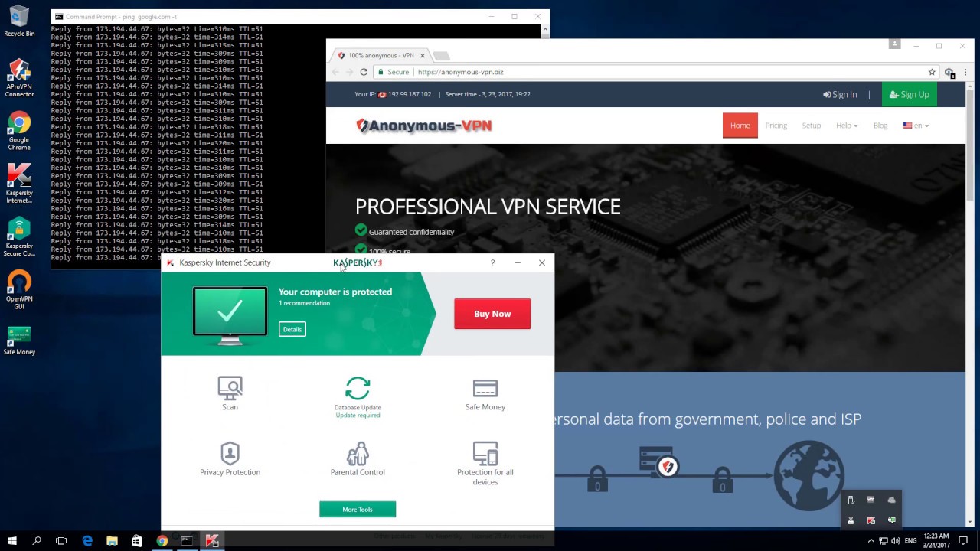
Task: Select the Safe Money desktop shortcut
Action: [x=19, y=341]
